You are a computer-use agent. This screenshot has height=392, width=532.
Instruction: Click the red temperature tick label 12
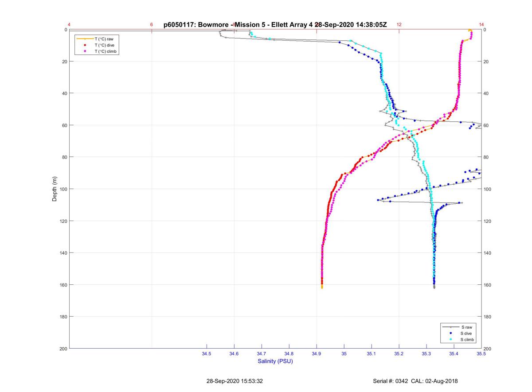point(399,25)
